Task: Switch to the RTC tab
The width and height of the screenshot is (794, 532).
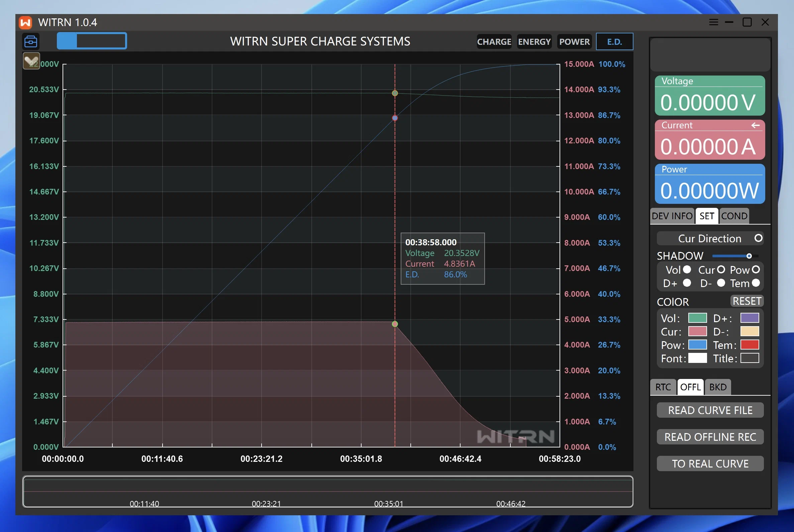Action: pos(663,387)
